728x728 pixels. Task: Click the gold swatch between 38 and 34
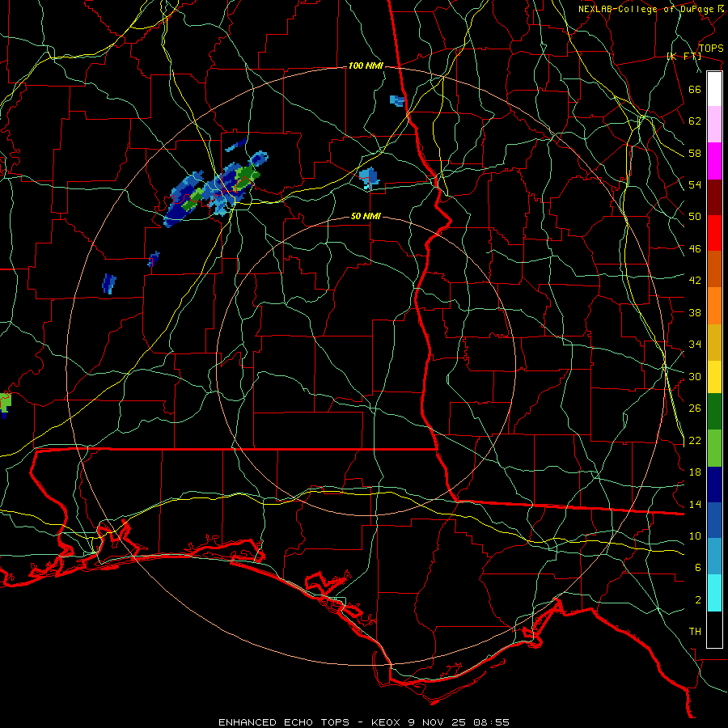(714, 342)
